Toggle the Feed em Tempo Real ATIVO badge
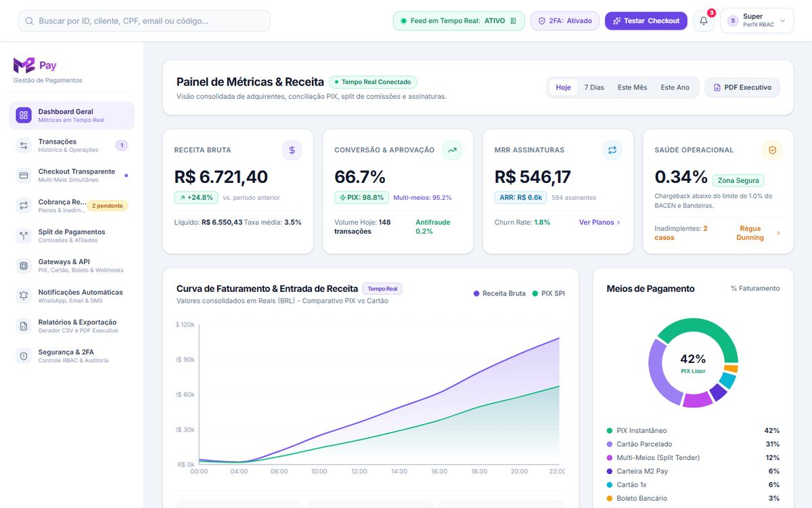 [x=459, y=21]
